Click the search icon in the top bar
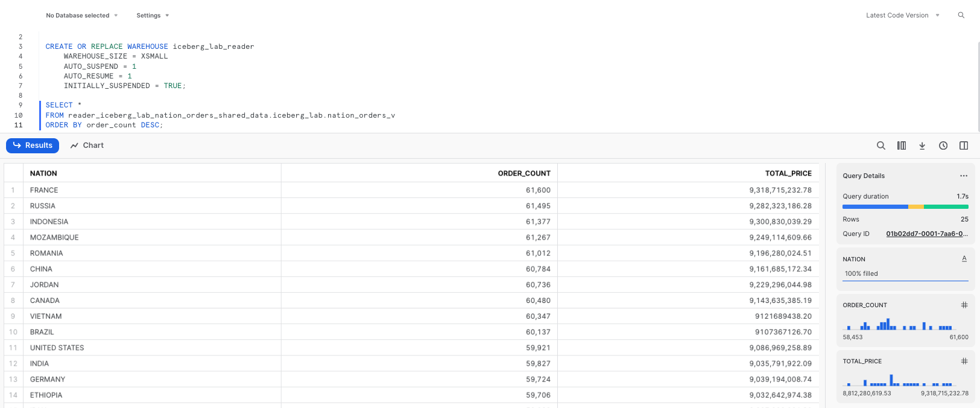Image resolution: width=980 pixels, height=408 pixels. pyautogui.click(x=961, y=15)
